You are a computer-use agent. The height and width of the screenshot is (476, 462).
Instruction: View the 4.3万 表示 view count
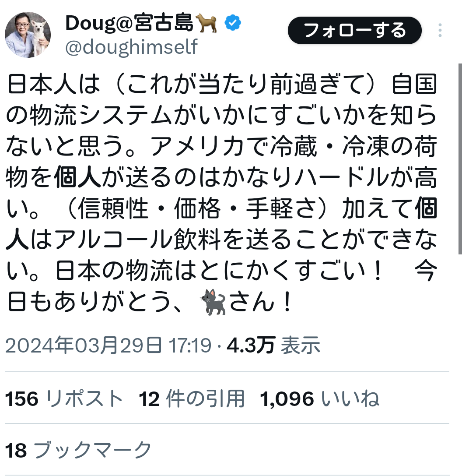[x=273, y=345]
